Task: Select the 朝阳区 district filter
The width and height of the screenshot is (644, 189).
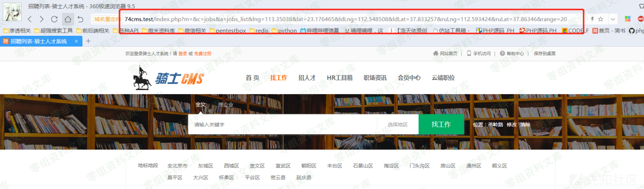Action: tap(309, 166)
